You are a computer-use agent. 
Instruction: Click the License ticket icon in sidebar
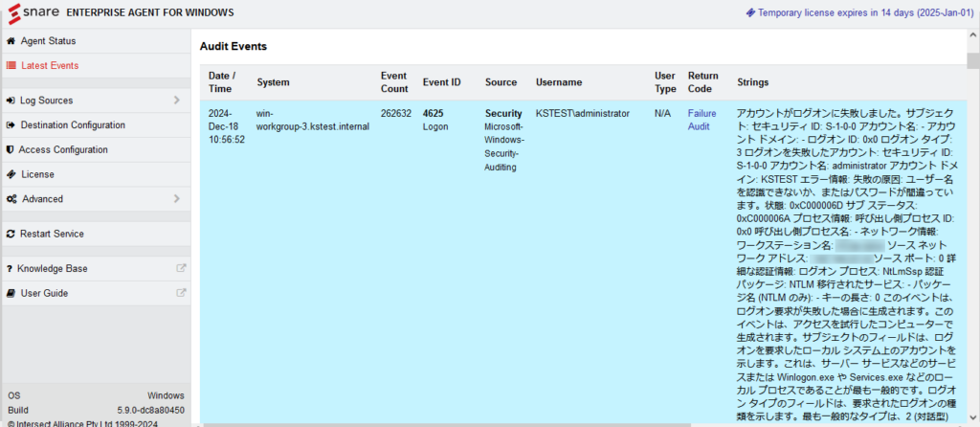(11, 174)
